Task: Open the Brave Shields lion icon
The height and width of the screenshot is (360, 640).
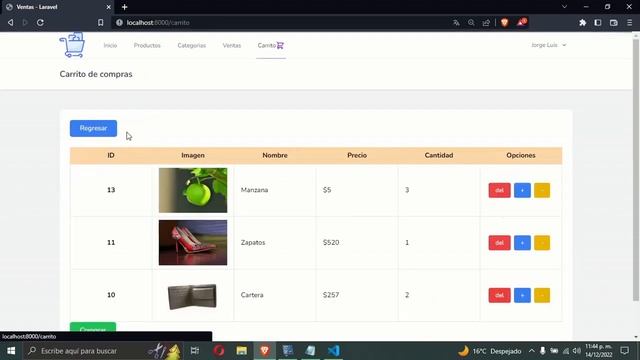Action: 504,23
